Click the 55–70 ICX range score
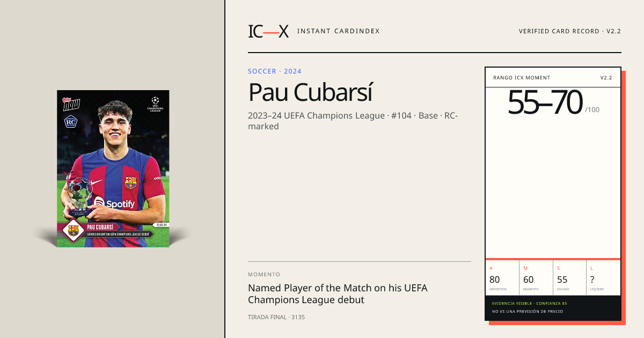The width and height of the screenshot is (644, 338). tap(545, 102)
